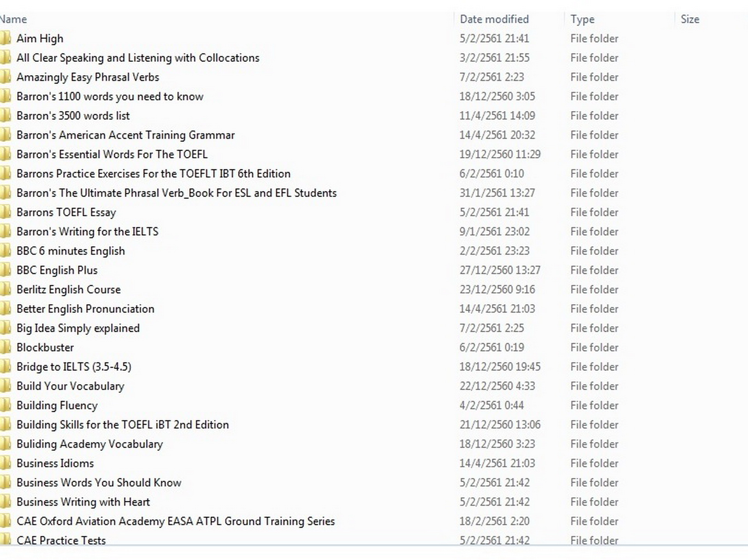
Task: Click the Type column header
Action: (x=582, y=19)
